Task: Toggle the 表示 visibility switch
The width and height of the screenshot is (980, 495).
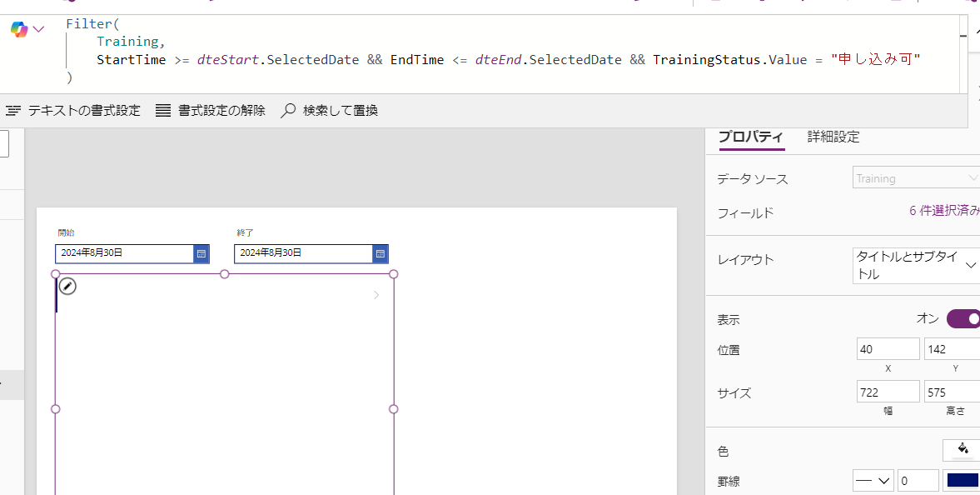Action: [x=963, y=319]
